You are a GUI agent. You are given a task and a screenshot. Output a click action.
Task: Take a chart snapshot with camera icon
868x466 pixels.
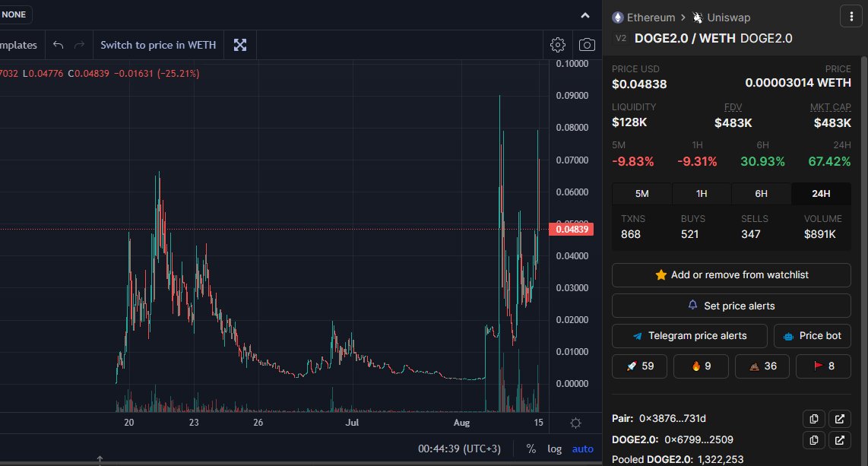point(587,45)
